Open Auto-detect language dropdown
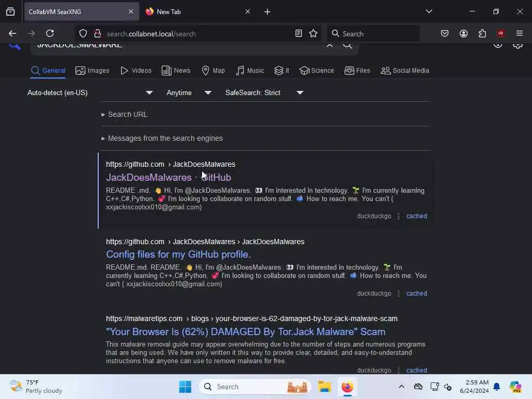 [90, 92]
